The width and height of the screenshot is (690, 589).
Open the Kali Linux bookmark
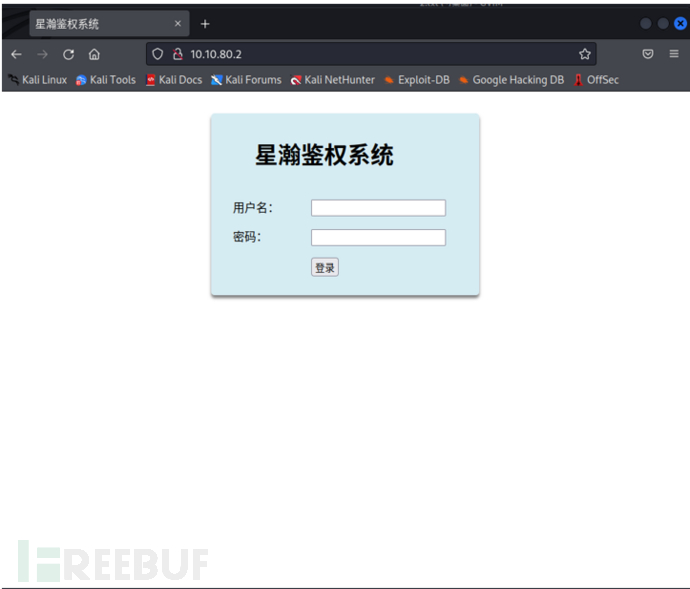38,80
